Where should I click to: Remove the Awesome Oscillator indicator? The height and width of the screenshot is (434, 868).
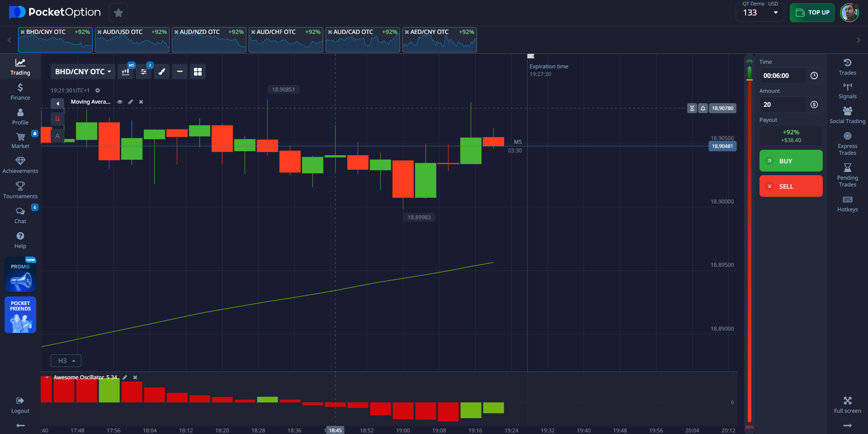135,377
